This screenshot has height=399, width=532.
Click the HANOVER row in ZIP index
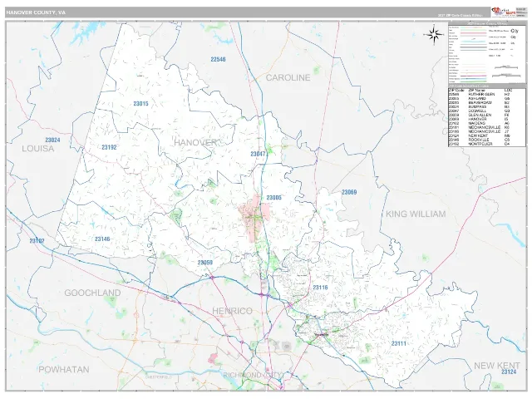pyautogui.click(x=486, y=119)
